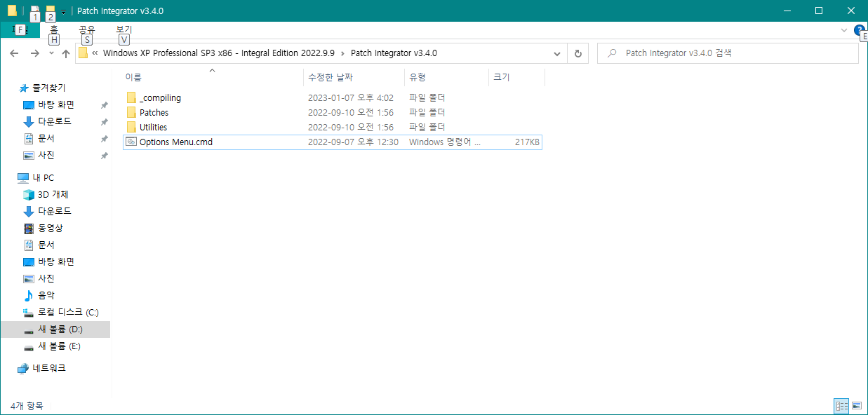Screen dimensions: 868x415
Task: Click the 동영상 film icon
Action: pyautogui.click(x=29, y=228)
